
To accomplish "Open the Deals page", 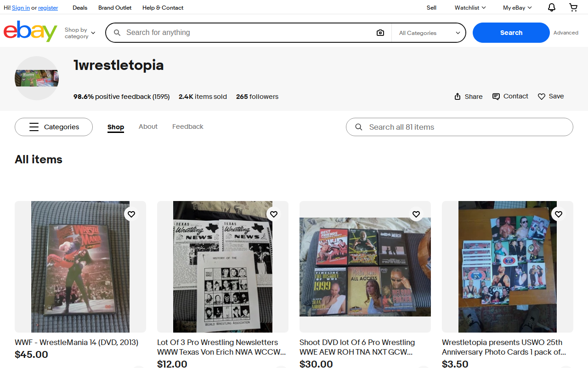I will click(x=80, y=7).
